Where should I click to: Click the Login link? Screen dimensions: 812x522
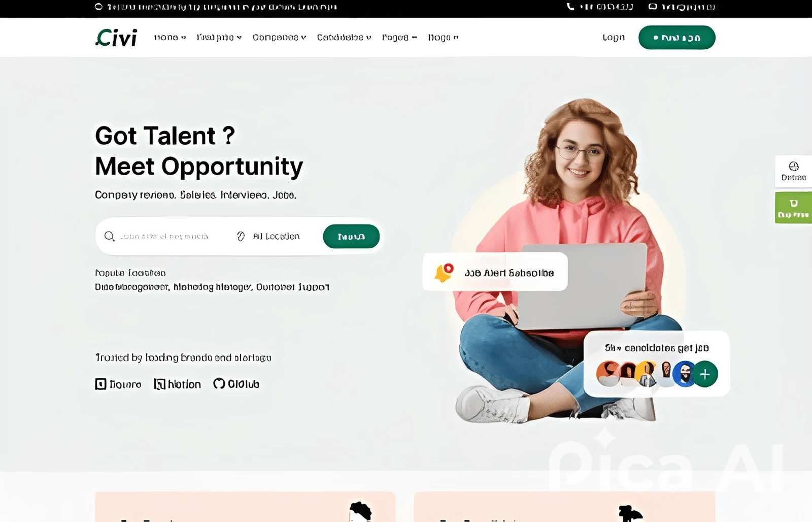click(614, 38)
